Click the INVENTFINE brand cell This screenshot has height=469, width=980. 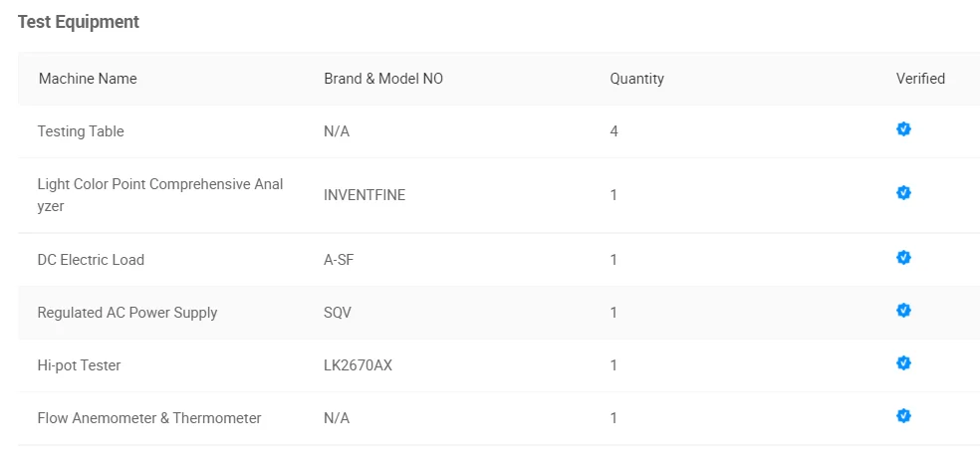(x=365, y=195)
